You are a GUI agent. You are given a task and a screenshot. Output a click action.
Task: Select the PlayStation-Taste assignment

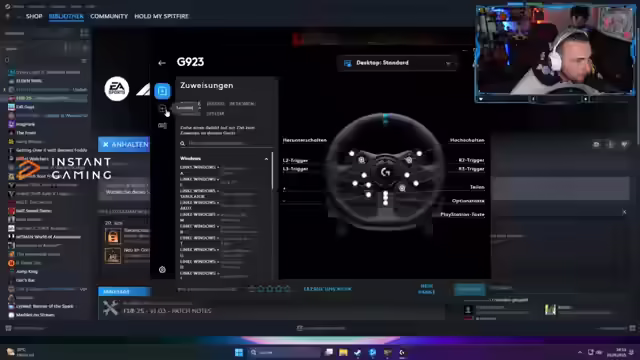click(x=462, y=214)
